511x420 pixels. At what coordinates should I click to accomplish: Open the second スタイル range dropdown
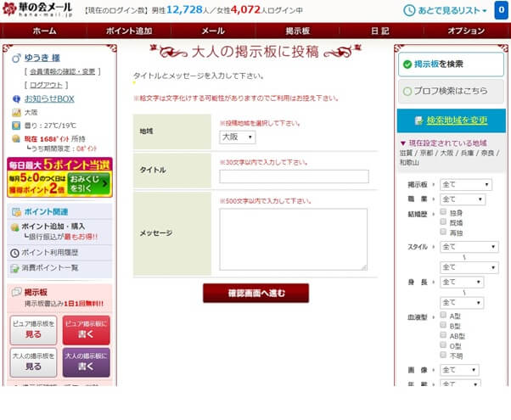point(469,267)
